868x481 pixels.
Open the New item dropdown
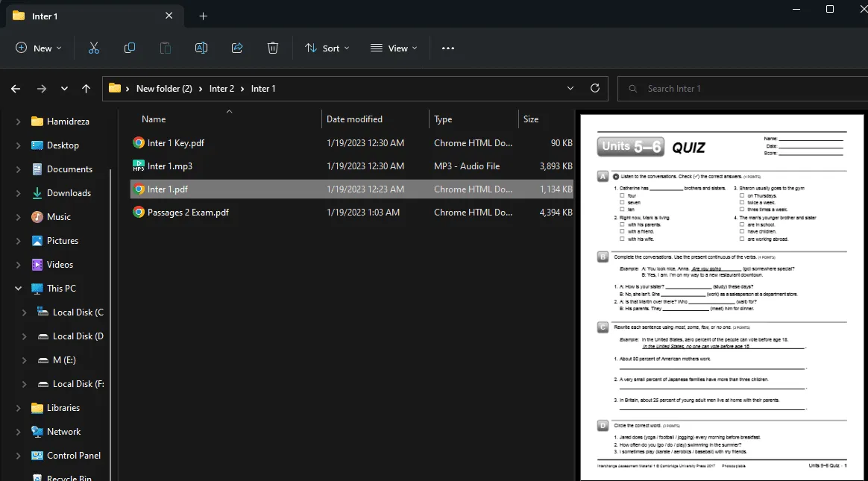(39, 48)
